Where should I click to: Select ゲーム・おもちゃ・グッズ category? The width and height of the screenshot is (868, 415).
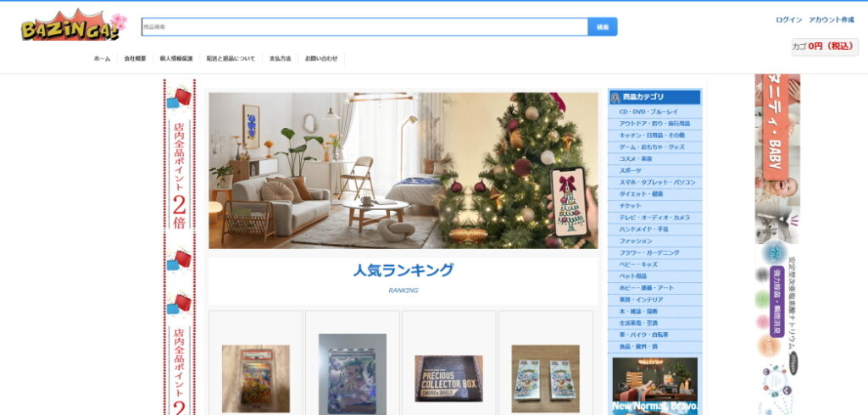point(651,147)
